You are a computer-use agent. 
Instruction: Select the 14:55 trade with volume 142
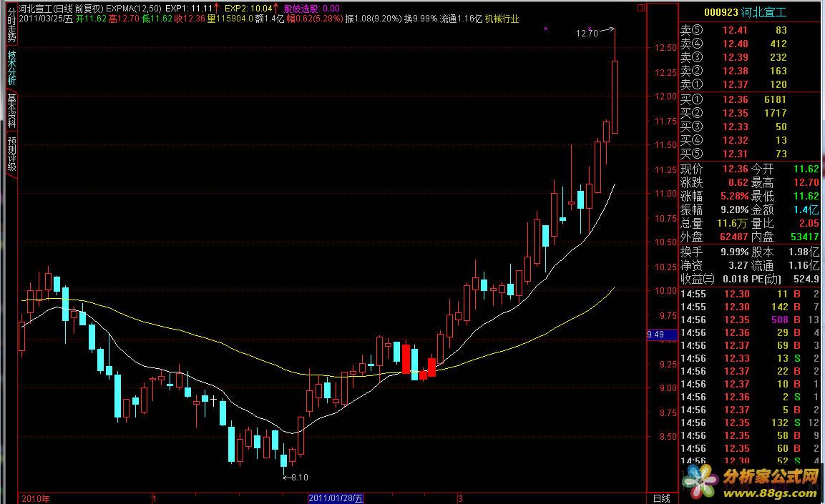(x=749, y=307)
